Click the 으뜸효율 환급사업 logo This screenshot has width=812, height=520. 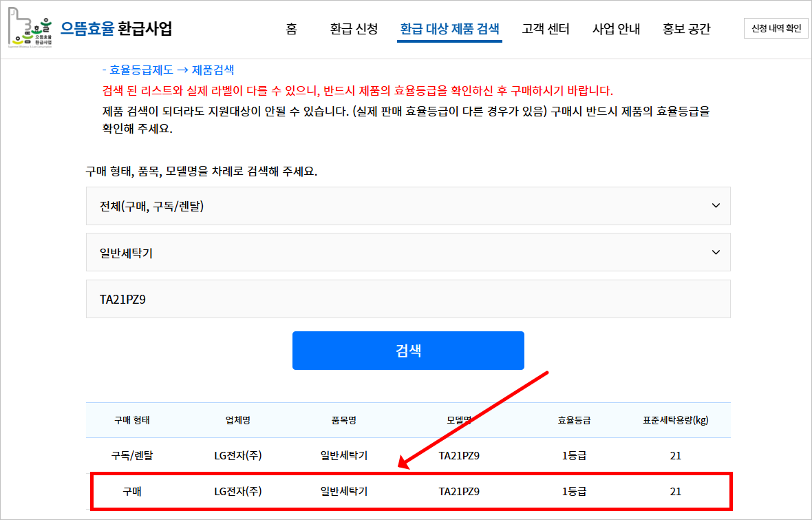[89, 28]
